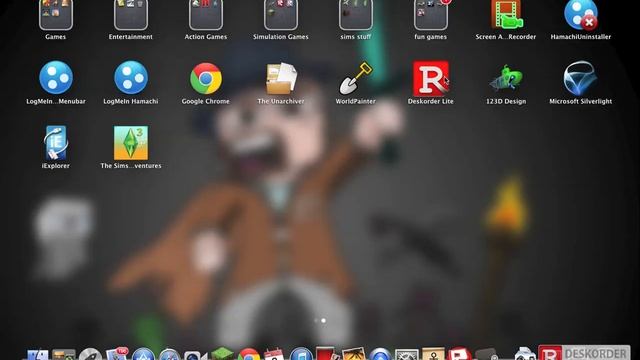Open Chrome icon in the Dock
The height and width of the screenshot is (360, 640).
click(249, 354)
